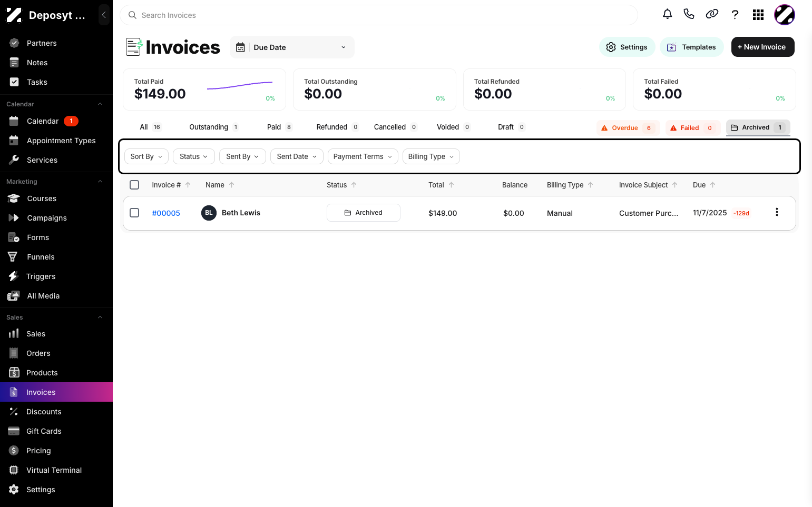Open Funnels in the sidebar

[56, 257]
